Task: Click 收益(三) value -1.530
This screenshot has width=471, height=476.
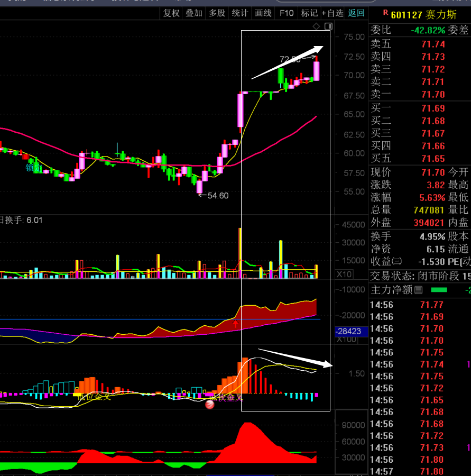Action: coord(431,262)
